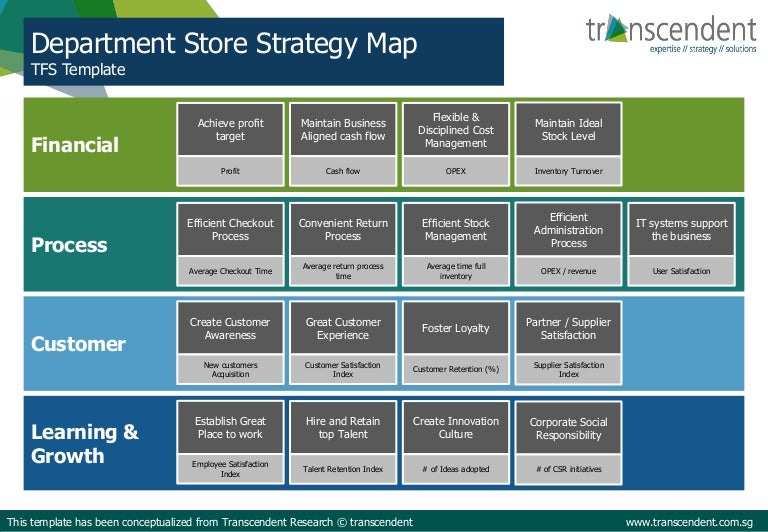Click Average time full inventory measure
The width and height of the screenshot is (768, 532).
(456, 271)
